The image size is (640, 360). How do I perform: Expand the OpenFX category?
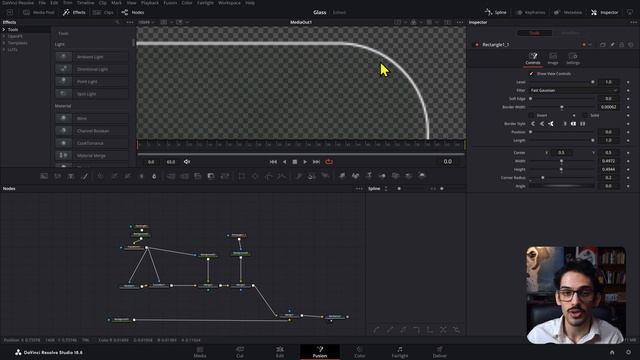click(4, 36)
